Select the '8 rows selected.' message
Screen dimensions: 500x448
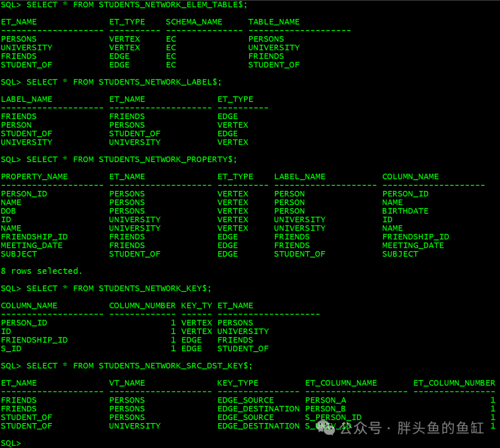pyautogui.click(x=42, y=271)
